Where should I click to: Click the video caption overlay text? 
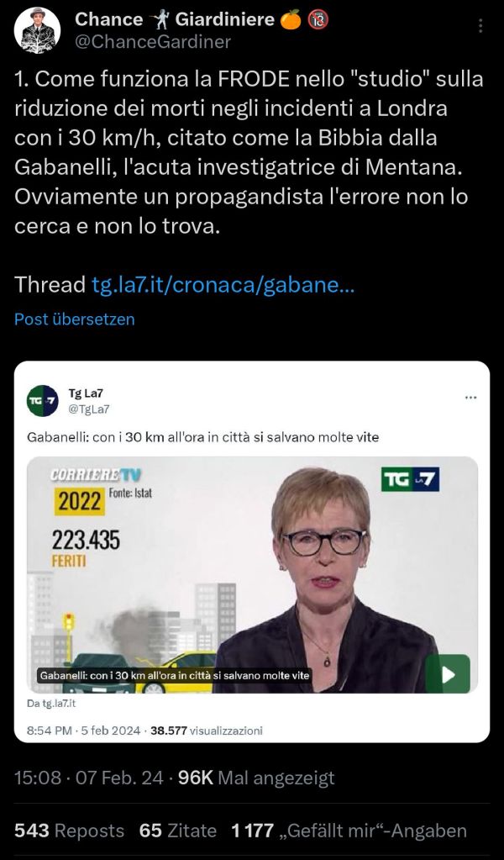(175, 675)
